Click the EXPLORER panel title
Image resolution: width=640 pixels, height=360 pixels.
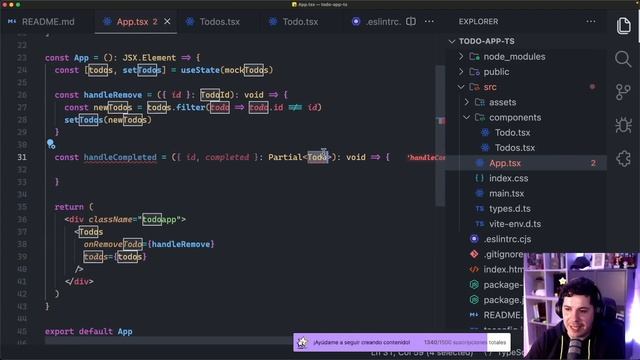click(478, 22)
